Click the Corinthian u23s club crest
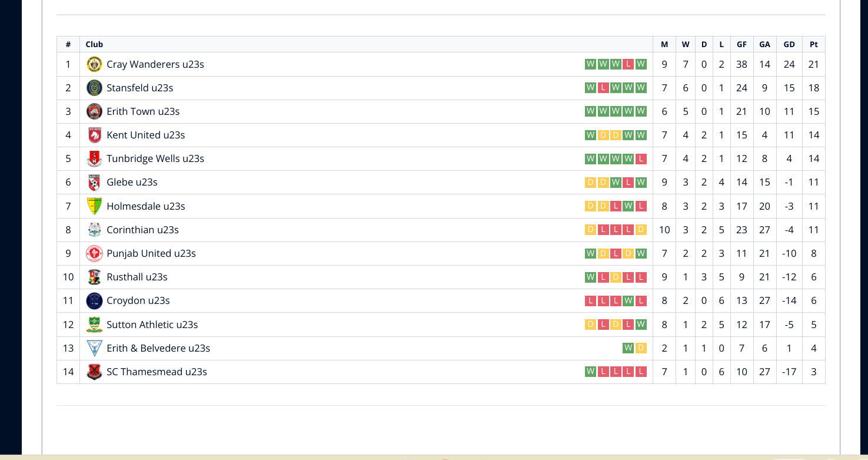Screen dimensions: 868x460 tap(94, 230)
